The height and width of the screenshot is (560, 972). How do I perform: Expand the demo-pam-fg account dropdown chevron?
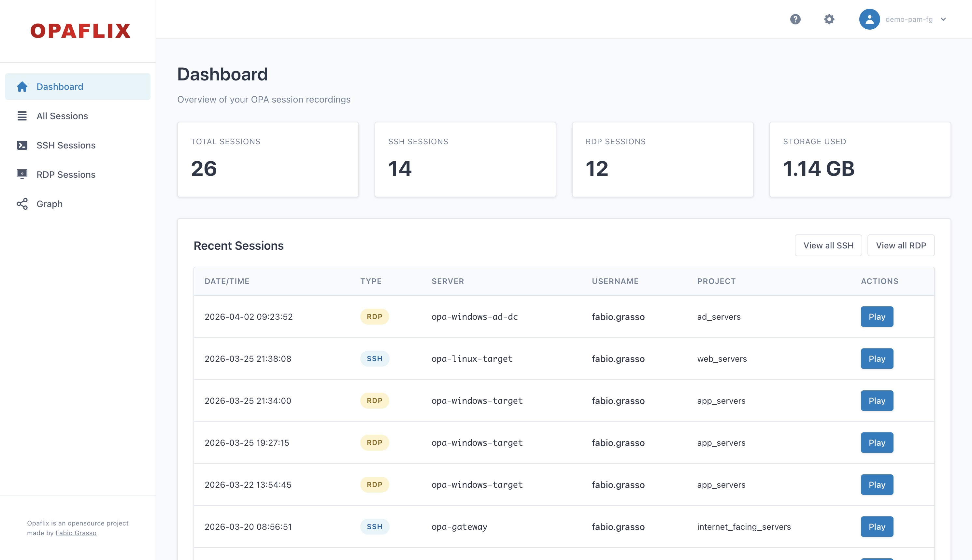943,19
